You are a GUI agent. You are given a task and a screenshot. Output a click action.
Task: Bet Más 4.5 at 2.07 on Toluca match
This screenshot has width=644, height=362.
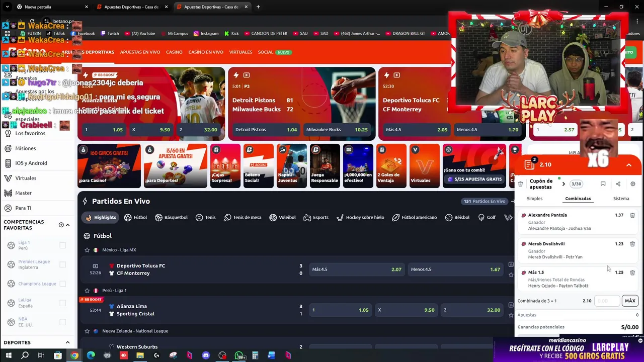coord(356,269)
